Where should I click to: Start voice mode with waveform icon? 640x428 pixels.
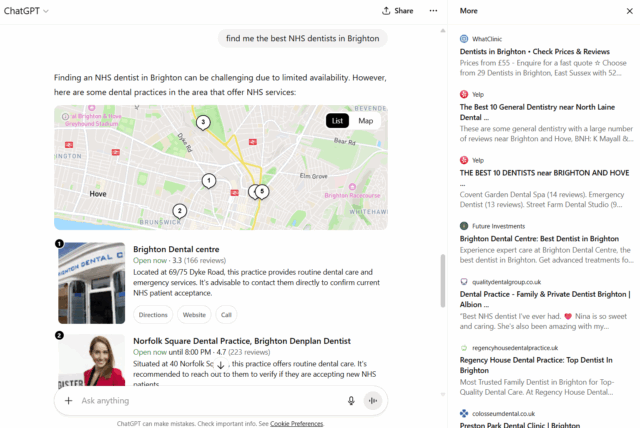coord(373,400)
